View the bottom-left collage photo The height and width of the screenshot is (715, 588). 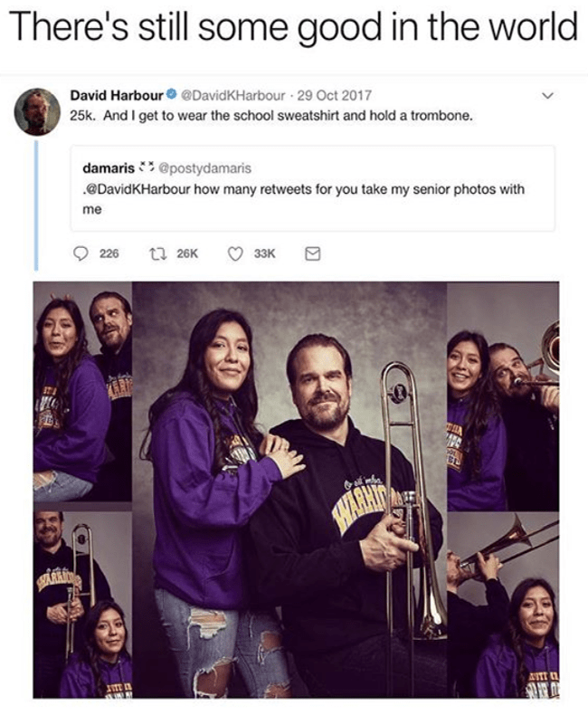coord(82,602)
